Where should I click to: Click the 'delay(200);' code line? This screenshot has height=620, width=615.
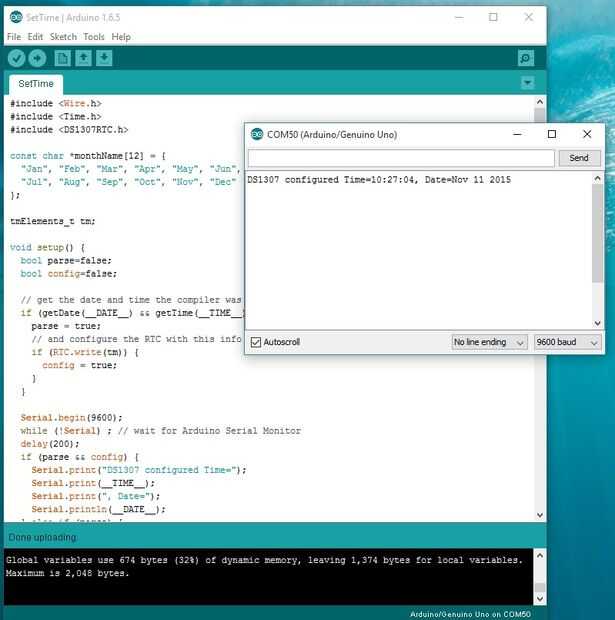point(49,444)
